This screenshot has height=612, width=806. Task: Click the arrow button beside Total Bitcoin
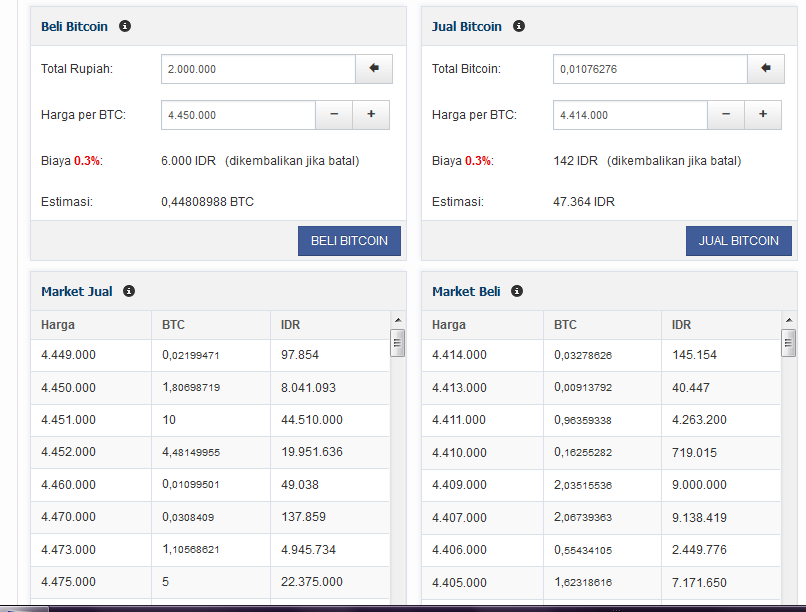coord(765,69)
